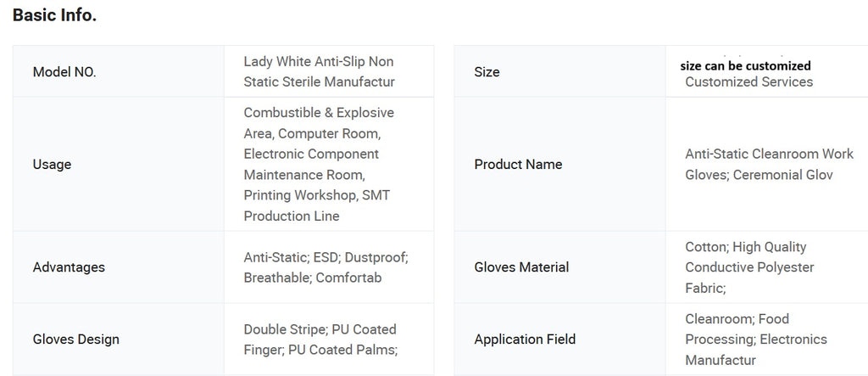
Task: Click the 'Anti-Static; ESD; Dustproof' value
Action: [325, 256]
